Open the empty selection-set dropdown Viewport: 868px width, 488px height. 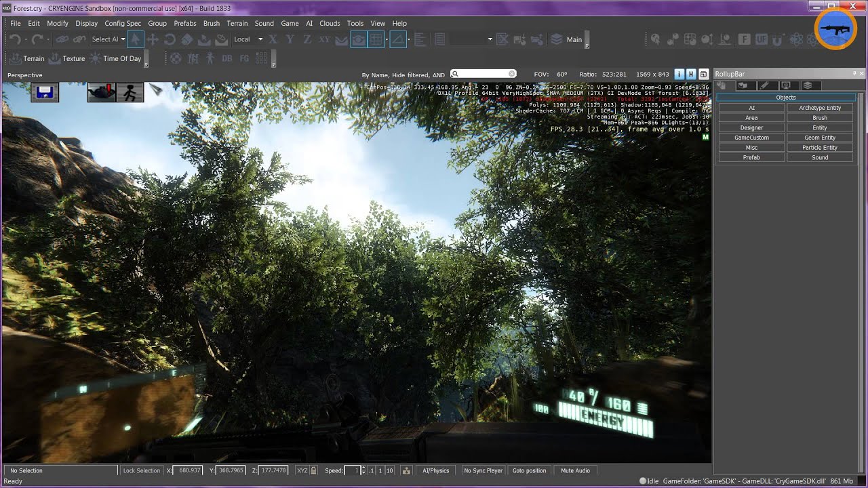(x=471, y=39)
